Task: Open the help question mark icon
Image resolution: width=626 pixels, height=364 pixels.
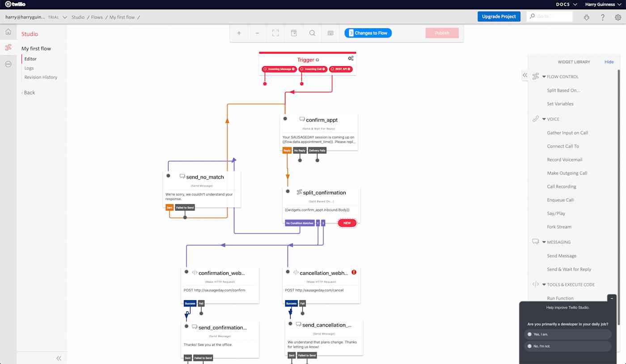Action: click(603, 17)
